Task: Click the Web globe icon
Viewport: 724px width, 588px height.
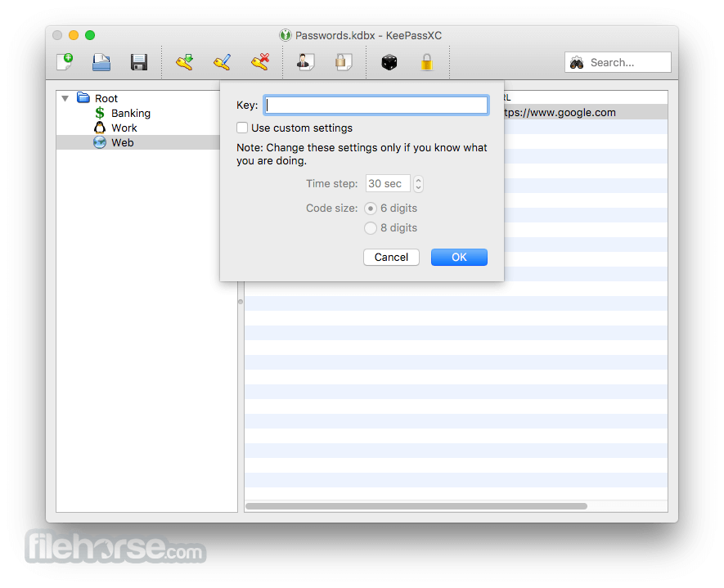Action: tap(100, 142)
